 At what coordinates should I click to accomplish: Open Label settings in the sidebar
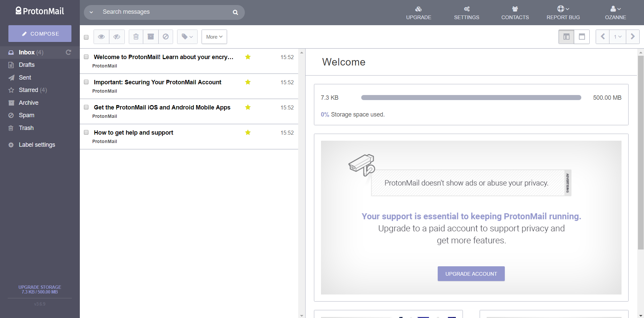pyautogui.click(x=36, y=145)
